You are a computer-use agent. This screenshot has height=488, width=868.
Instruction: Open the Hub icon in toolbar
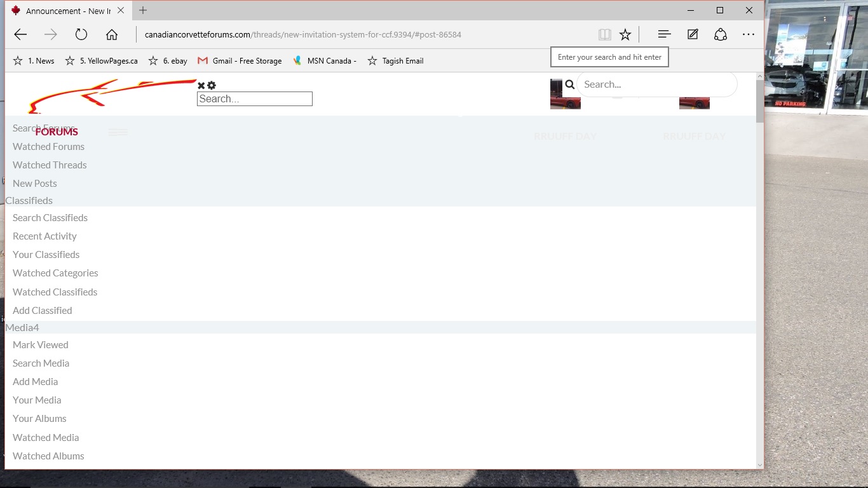pos(663,34)
